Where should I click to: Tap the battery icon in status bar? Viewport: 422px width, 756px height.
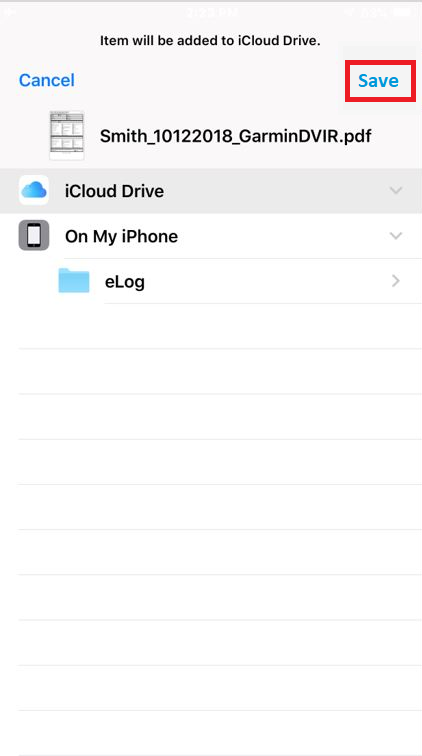[402, 12]
